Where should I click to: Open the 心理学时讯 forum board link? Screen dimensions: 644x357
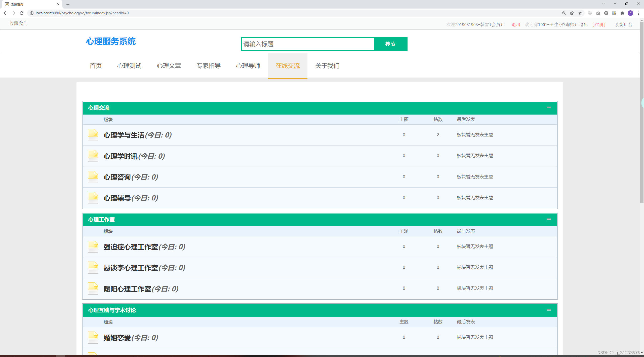coord(121,156)
